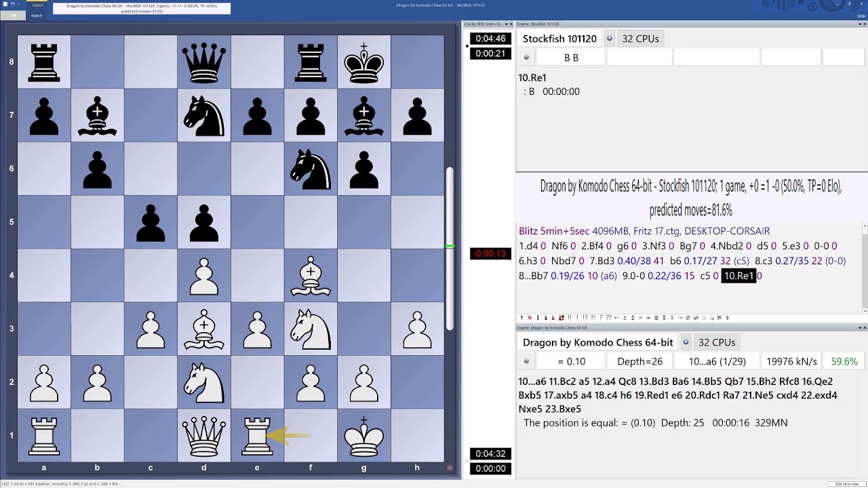Screen dimensions: 868x488
Task: Select the black queen on d8
Action: 203,62
